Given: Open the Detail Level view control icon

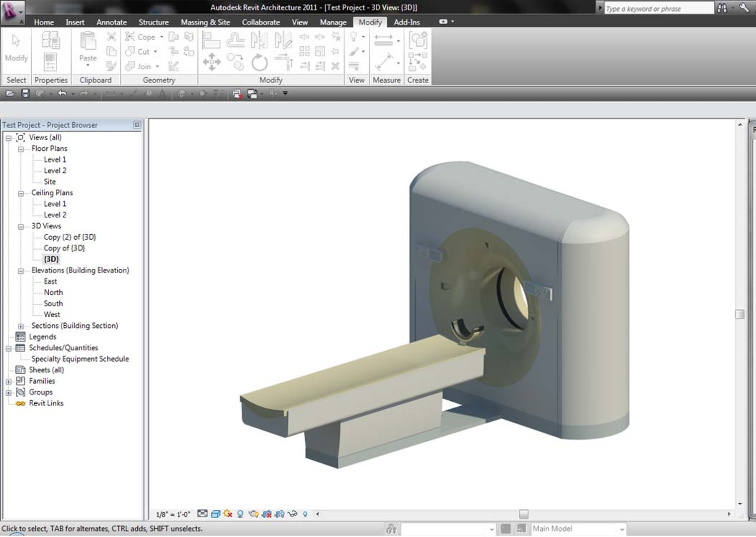Looking at the screenshot, I should 202,514.
